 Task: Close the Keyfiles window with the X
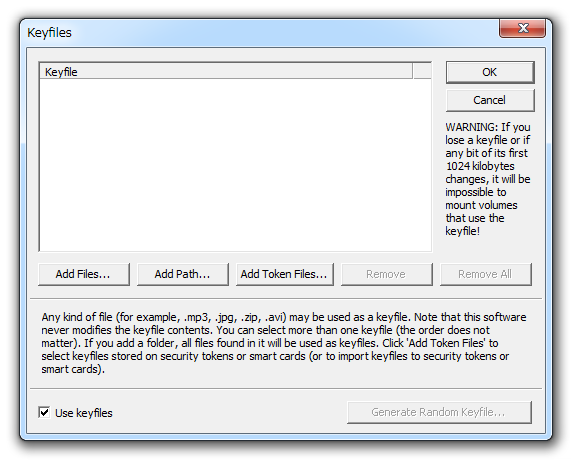[522, 28]
